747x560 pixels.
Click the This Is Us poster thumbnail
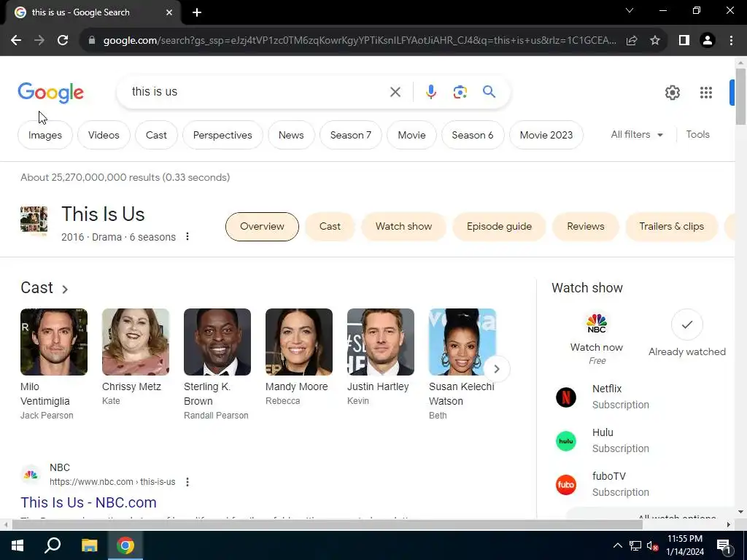click(x=34, y=219)
